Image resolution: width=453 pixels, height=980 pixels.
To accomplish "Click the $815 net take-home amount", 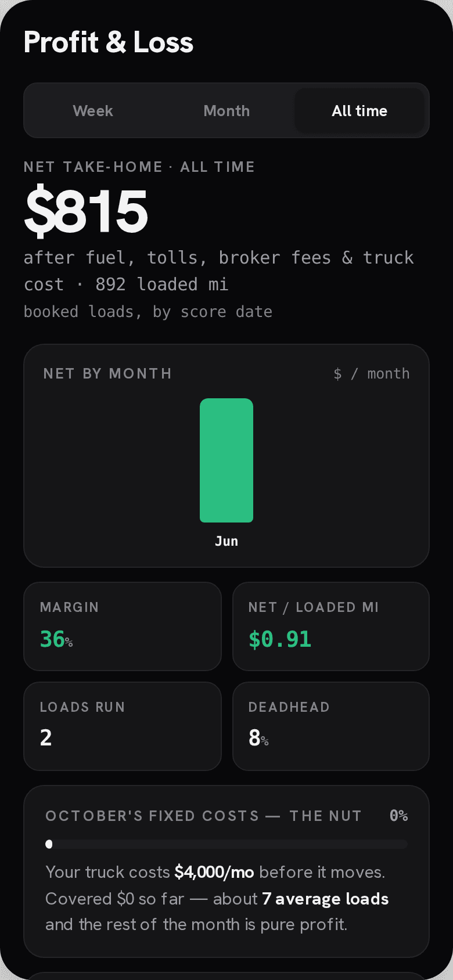I will [x=86, y=211].
